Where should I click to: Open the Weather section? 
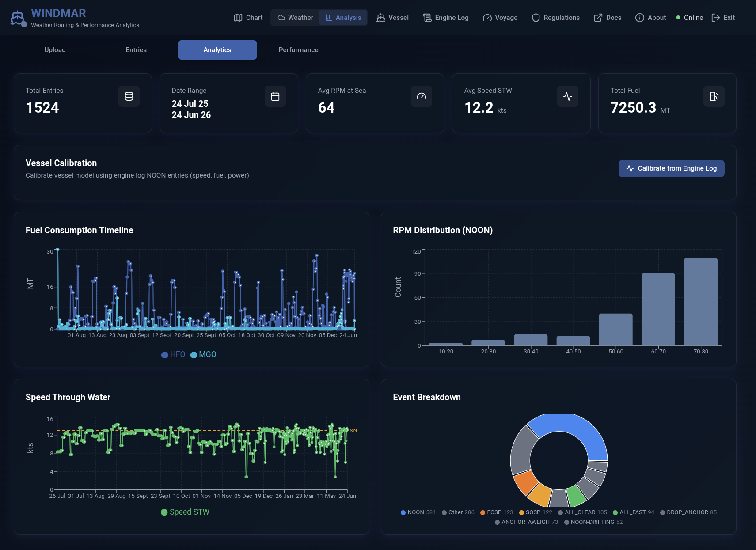tap(295, 18)
